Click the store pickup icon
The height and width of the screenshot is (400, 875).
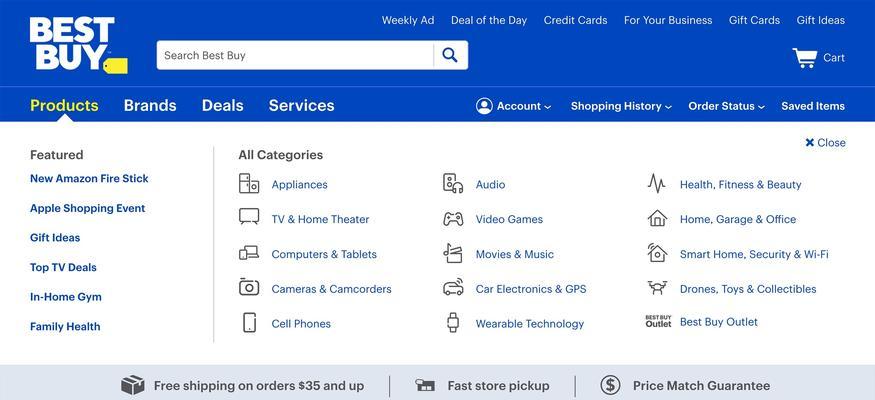tap(425, 385)
